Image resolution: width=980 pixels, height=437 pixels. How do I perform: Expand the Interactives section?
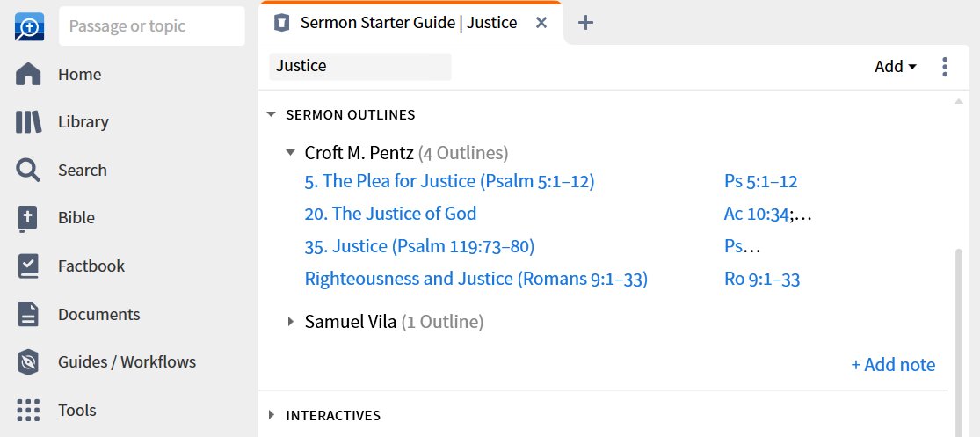click(271, 415)
